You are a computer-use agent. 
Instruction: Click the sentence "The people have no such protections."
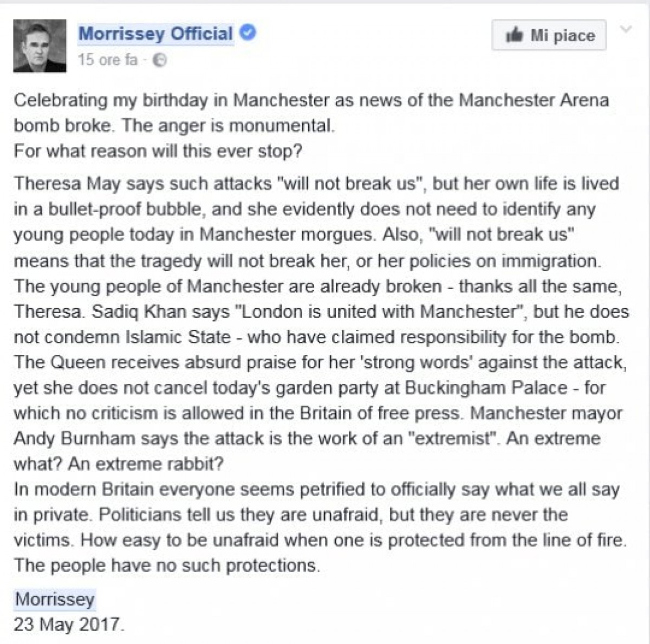click(x=167, y=565)
